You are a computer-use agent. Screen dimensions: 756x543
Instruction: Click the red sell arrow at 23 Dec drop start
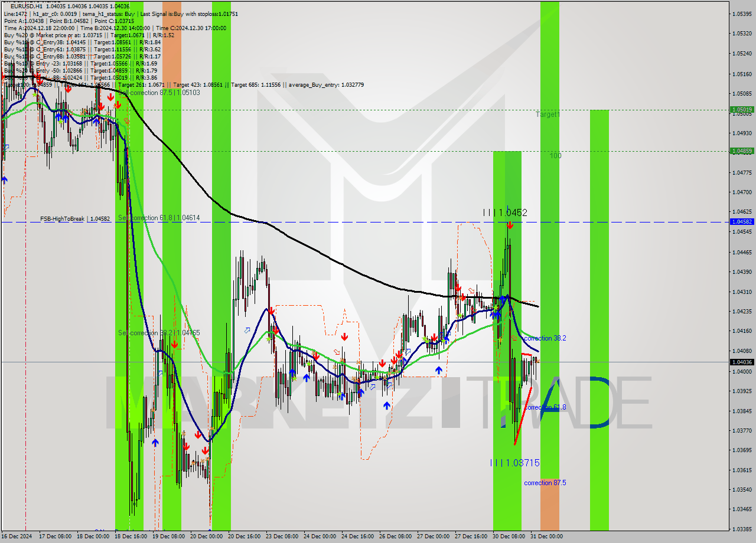(x=271, y=310)
